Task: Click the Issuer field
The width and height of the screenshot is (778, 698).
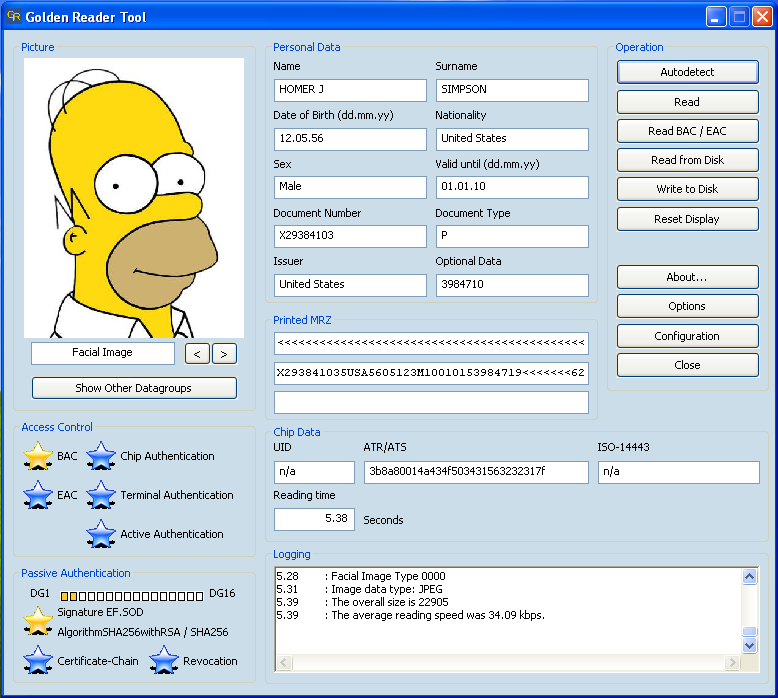Action: click(x=350, y=285)
